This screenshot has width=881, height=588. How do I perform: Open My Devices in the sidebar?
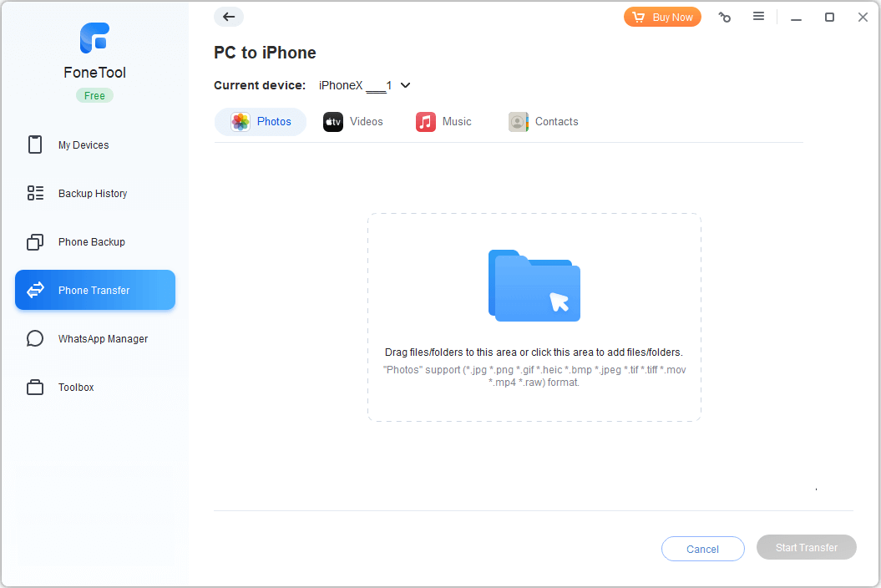pyautogui.click(x=84, y=144)
